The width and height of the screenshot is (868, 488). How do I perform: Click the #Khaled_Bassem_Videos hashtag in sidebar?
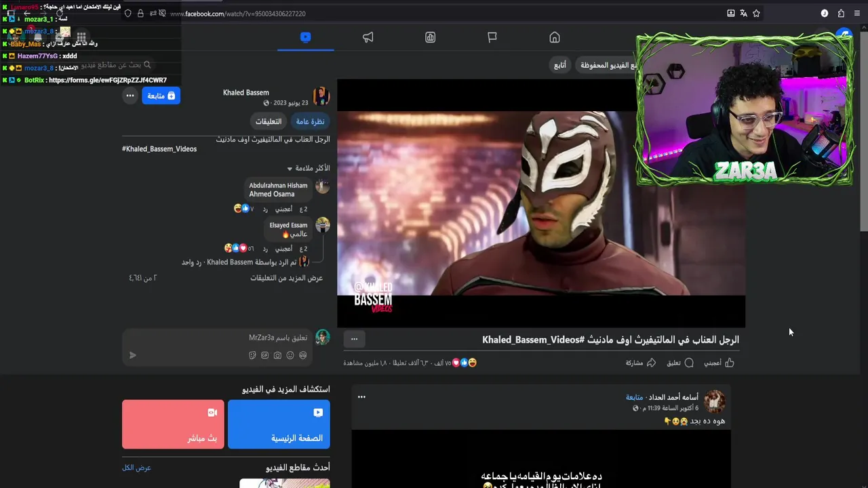[159, 149]
